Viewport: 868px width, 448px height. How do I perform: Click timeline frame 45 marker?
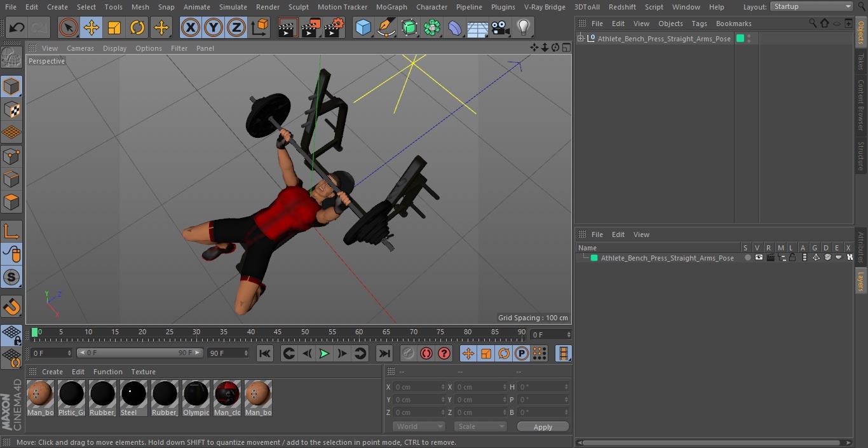[278, 332]
